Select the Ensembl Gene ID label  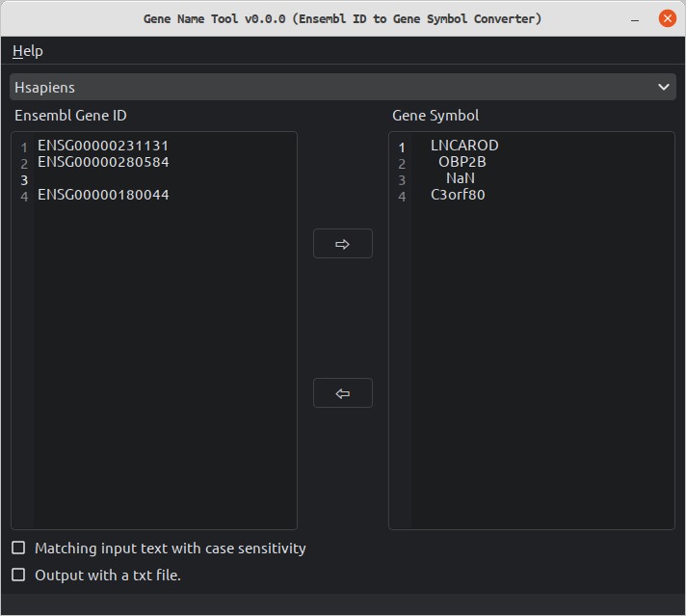[x=70, y=116]
